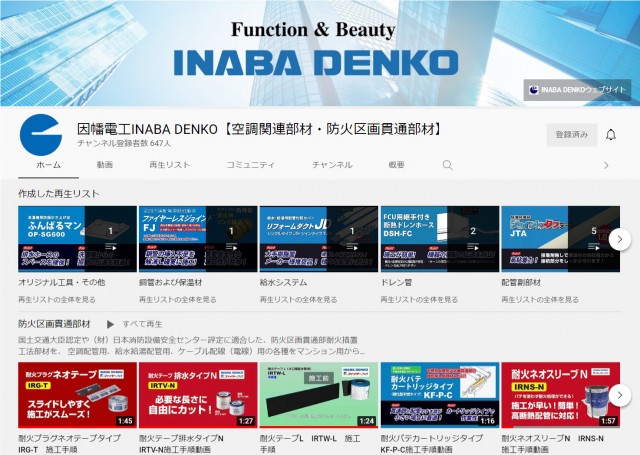Play IRTW-L green video thumbnail
The width and height of the screenshot is (640, 455).
click(x=319, y=395)
